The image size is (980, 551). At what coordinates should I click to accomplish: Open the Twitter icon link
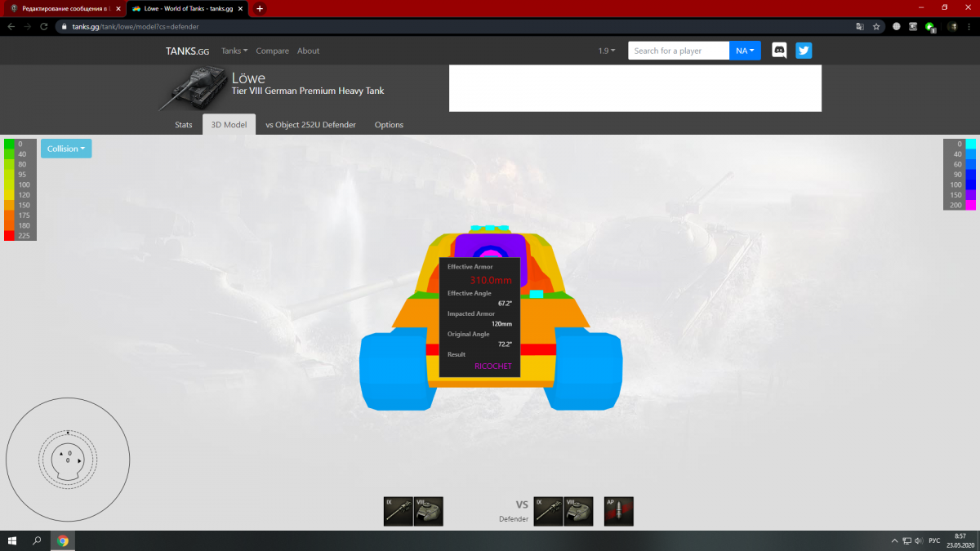tap(804, 51)
